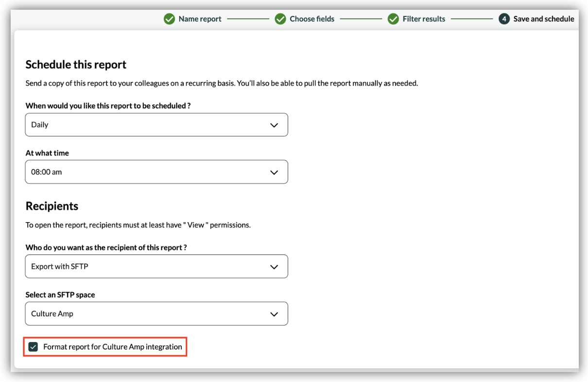This screenshot has width=588, height=382.
Task: Click the Format report for Culture Amp integration label
Action: click(112, 347)
